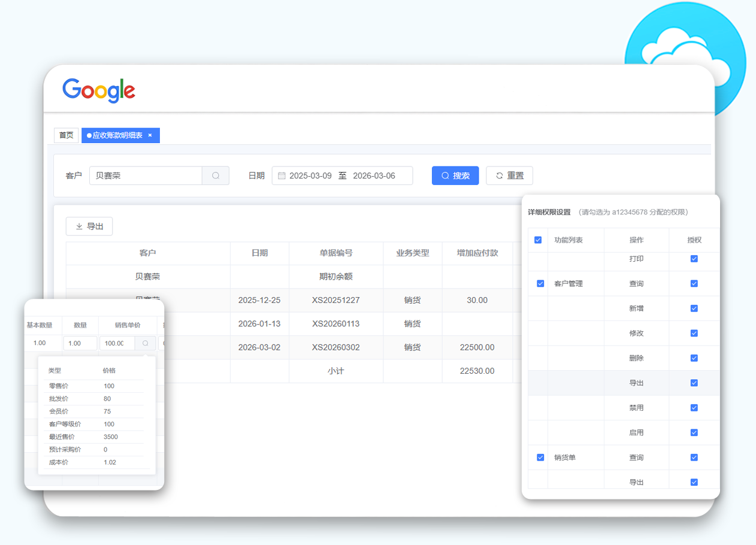Click the Google logo
Viewport: 756px width, 545px height.
coord(99,90)
